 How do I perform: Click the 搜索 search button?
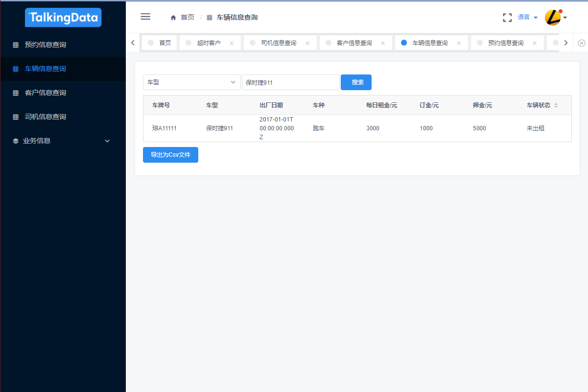[356, 82]
